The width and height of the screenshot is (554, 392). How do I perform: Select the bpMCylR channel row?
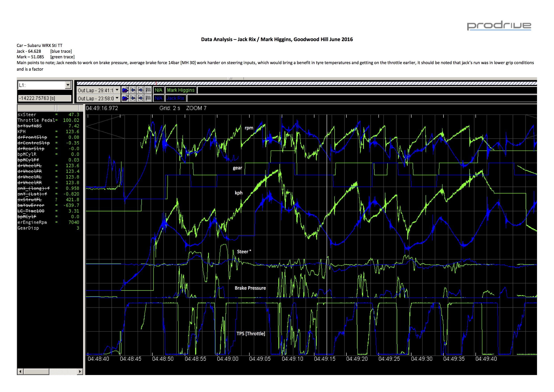tap(48, 154)
